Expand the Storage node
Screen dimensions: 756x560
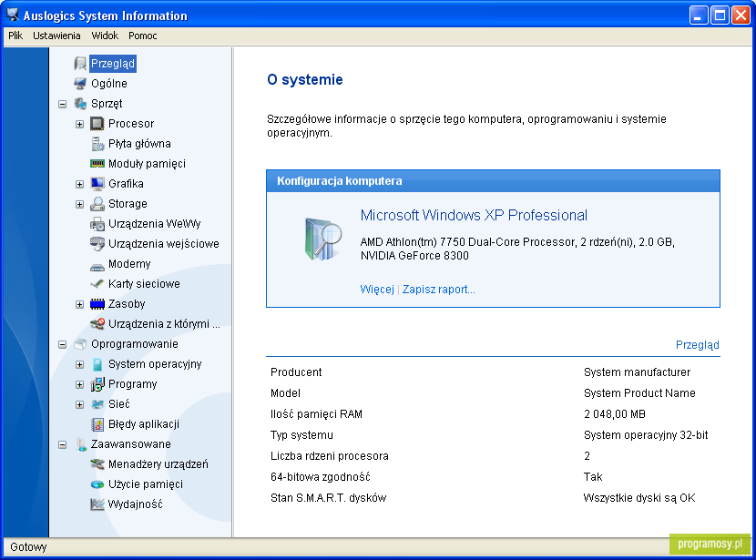tap(79, 204)
